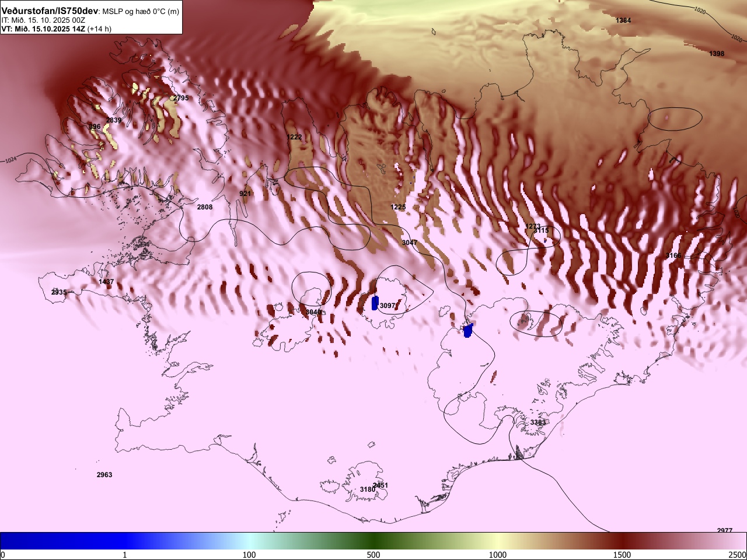The height and width of the screenshot is (560, 747).
Task: Click the 3180 height value
Action: (x=368, y=489)
